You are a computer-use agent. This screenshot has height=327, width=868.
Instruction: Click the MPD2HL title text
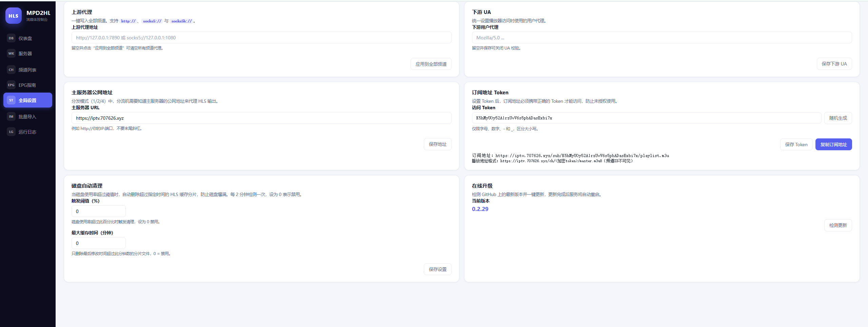(x=38, y=13)
